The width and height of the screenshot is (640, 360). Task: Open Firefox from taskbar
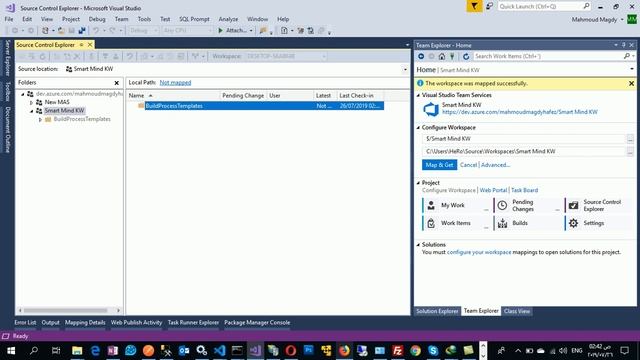[344, 351]
